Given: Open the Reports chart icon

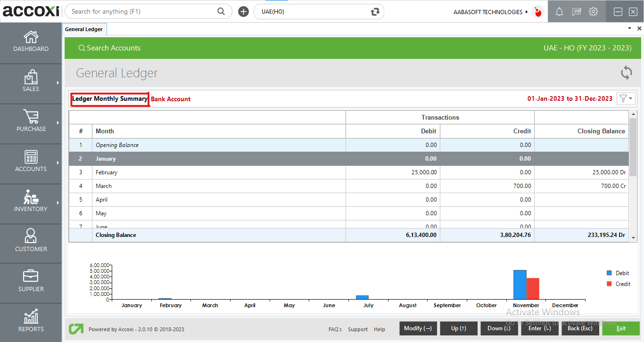Looking at the screenshot, I should tap(31, 316).
